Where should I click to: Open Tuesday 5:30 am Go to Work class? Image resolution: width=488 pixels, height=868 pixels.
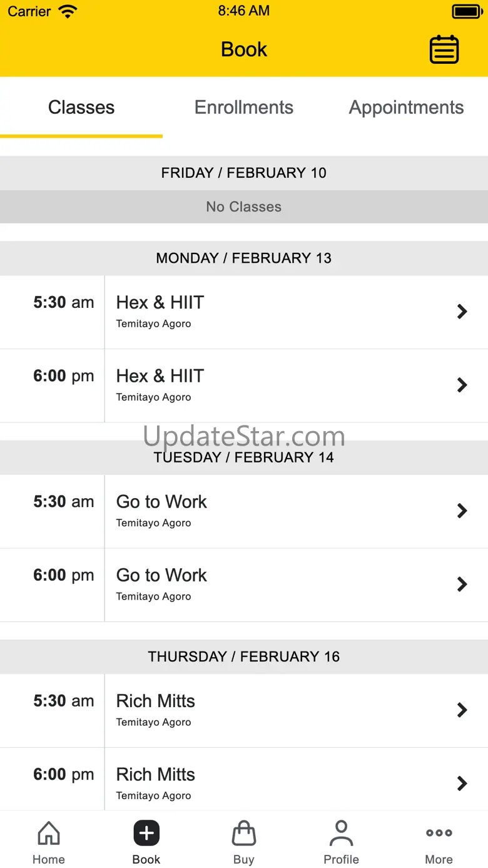[x=244, y=511]
